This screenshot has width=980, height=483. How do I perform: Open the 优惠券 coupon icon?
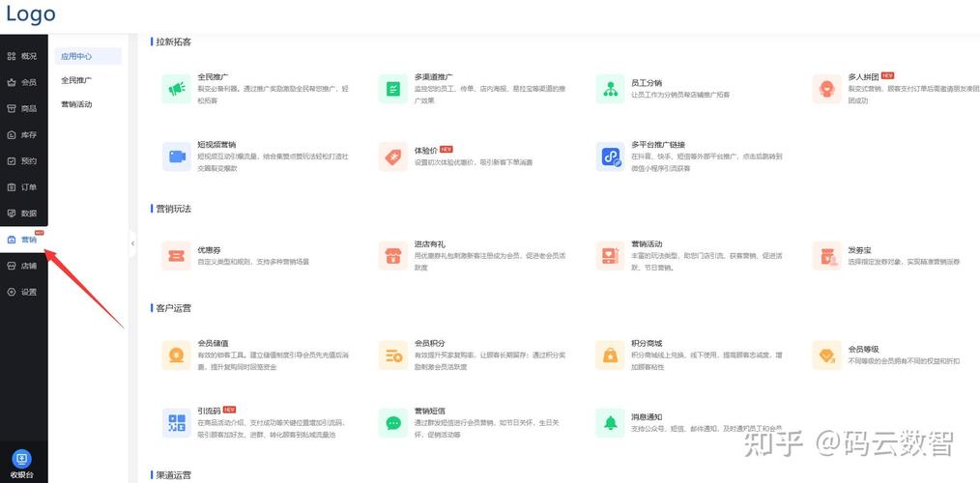(x=176, y=256)
